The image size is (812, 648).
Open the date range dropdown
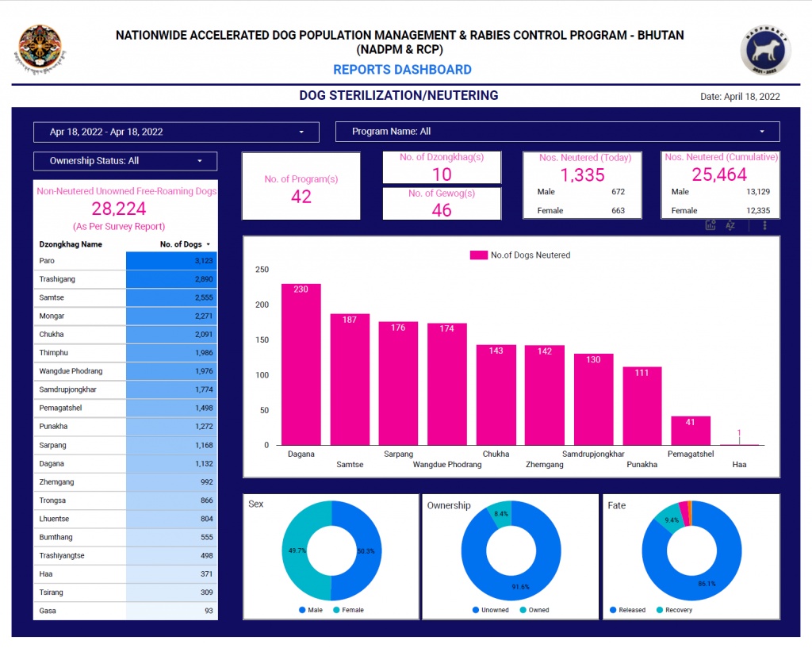coord(176,132)
